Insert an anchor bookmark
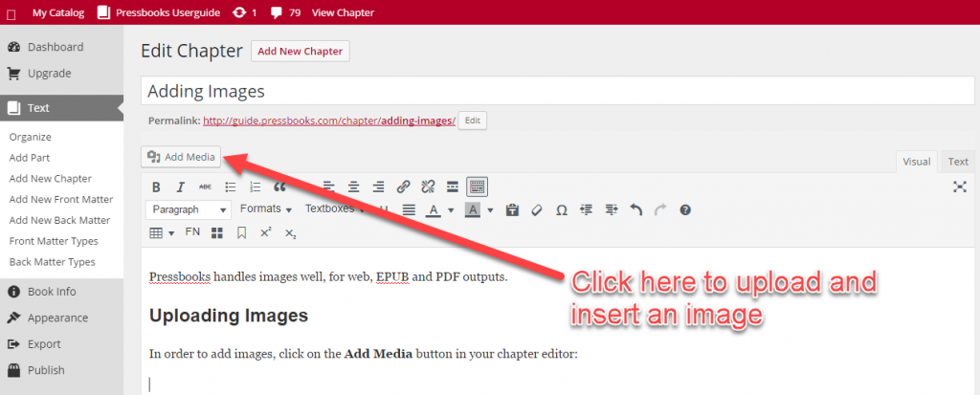The image size is (980, 395). click(242, 233)
